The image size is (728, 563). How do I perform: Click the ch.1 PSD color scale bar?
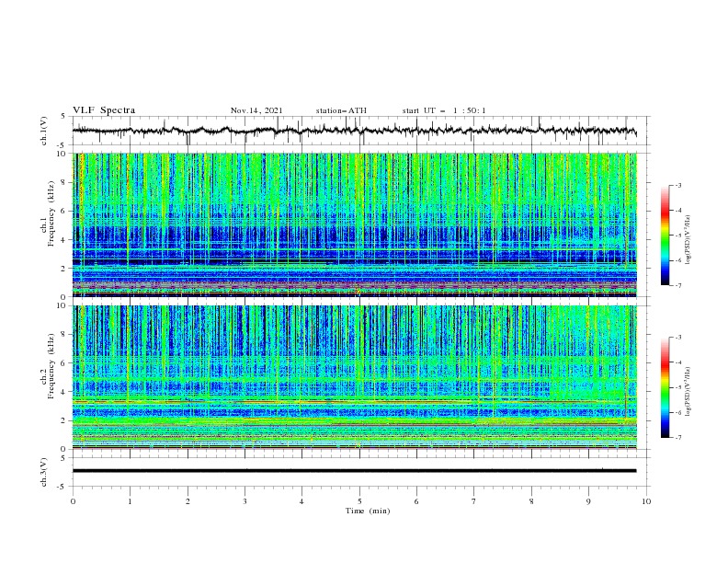pyautogui.click(x=665, y=236)
